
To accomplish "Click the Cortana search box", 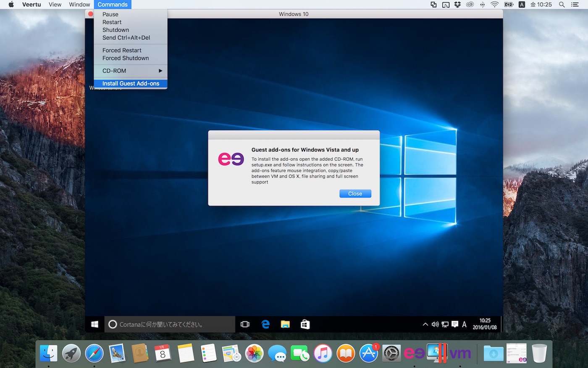I will pos(170,324).
